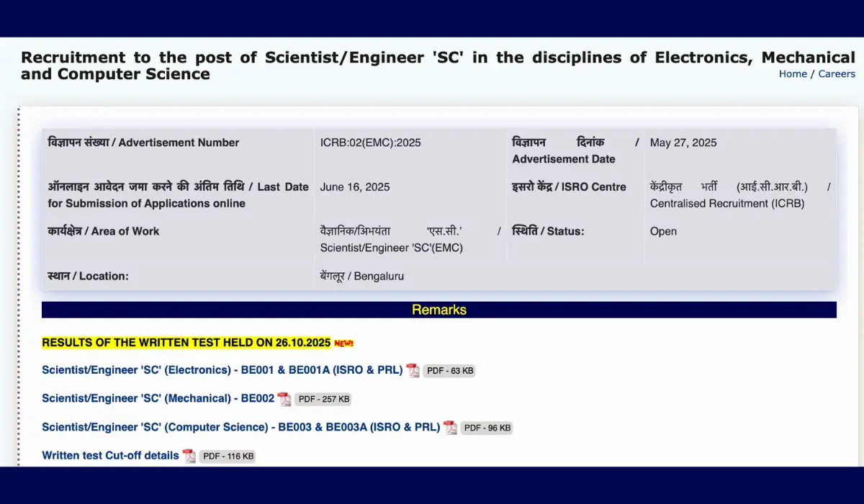Open the Careers navigation link
This screenshot has height=504, width=864.
click(x=837, y=73)
